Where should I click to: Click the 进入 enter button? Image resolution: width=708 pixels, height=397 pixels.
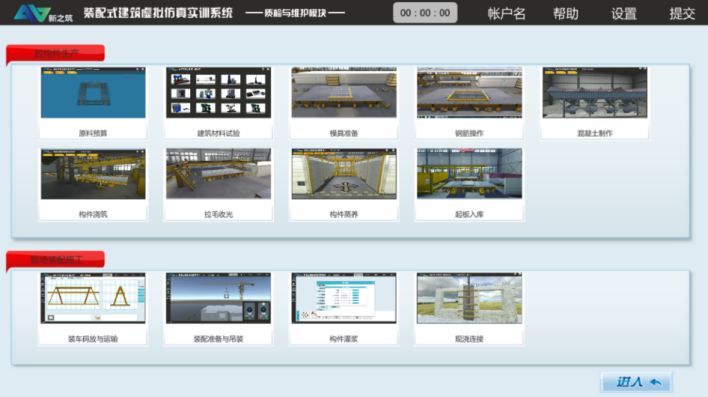(x=637, y=382)
